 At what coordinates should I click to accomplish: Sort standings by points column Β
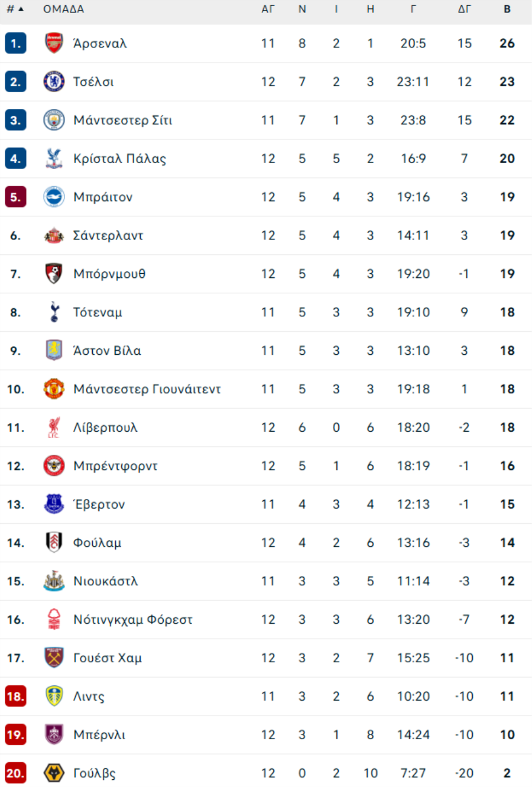[507, 9]
